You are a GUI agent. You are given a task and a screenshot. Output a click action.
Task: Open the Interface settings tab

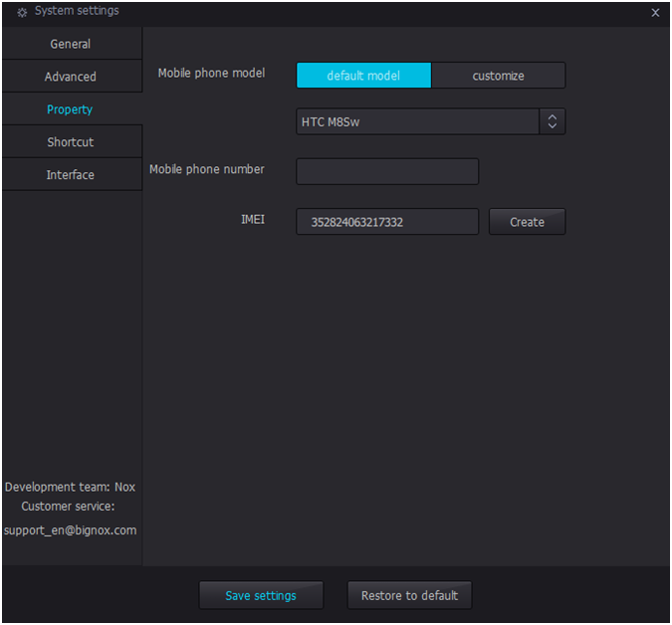[x=71, y=175]
